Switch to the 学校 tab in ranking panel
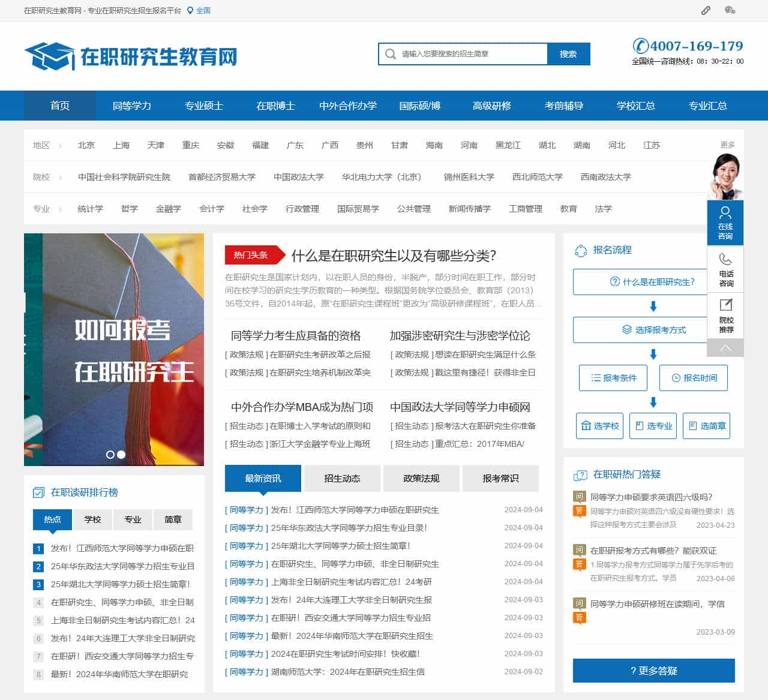768x700 pixels. pyautogui.click(x=92, y=519)
